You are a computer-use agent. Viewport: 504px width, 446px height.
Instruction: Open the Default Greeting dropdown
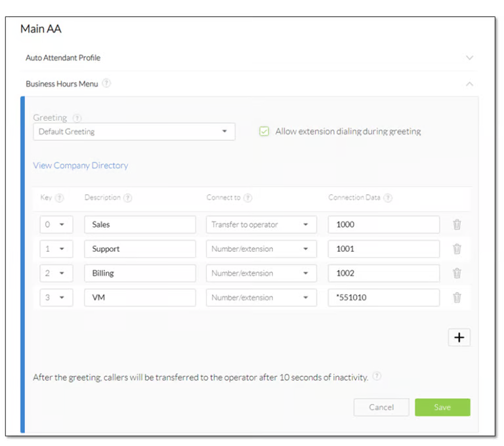(x=134, y=131)
